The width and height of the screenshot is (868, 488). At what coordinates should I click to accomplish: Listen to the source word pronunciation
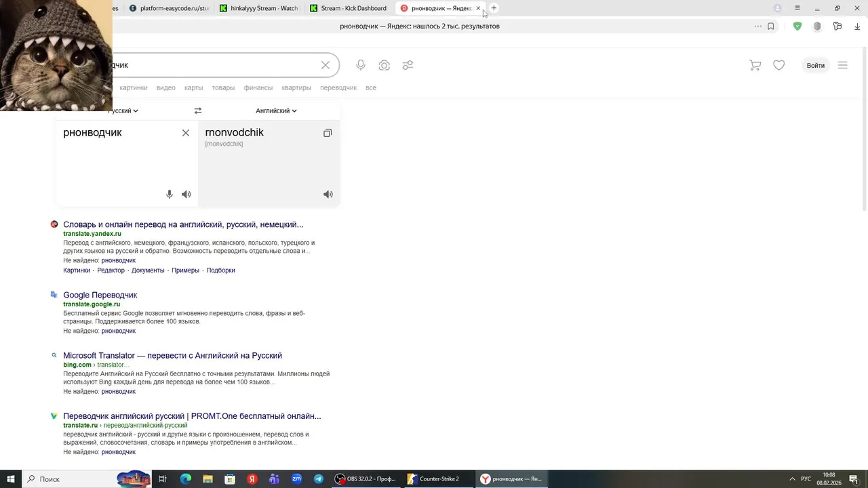(x=186, y=195)
